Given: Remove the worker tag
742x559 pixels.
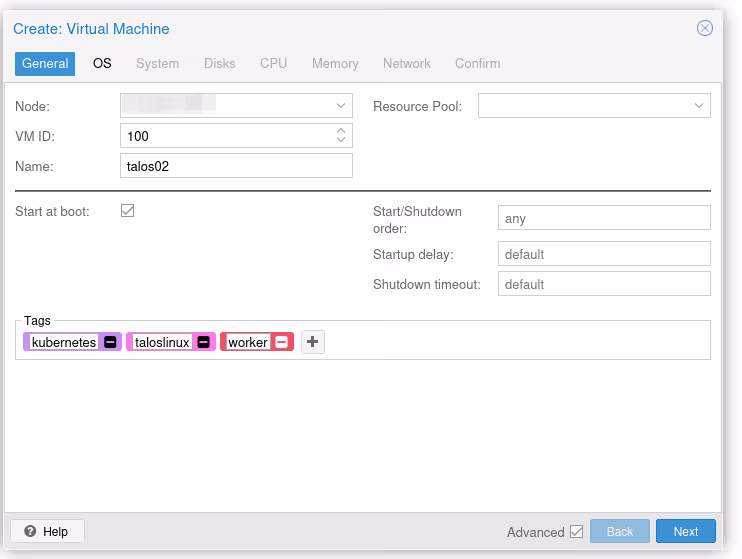Looking at the screenshot, I should click(282, 342).
